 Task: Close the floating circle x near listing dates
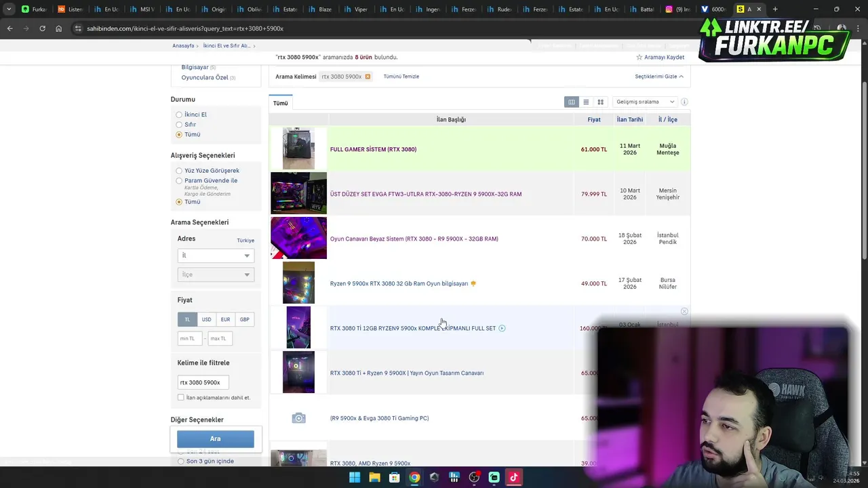684,311
